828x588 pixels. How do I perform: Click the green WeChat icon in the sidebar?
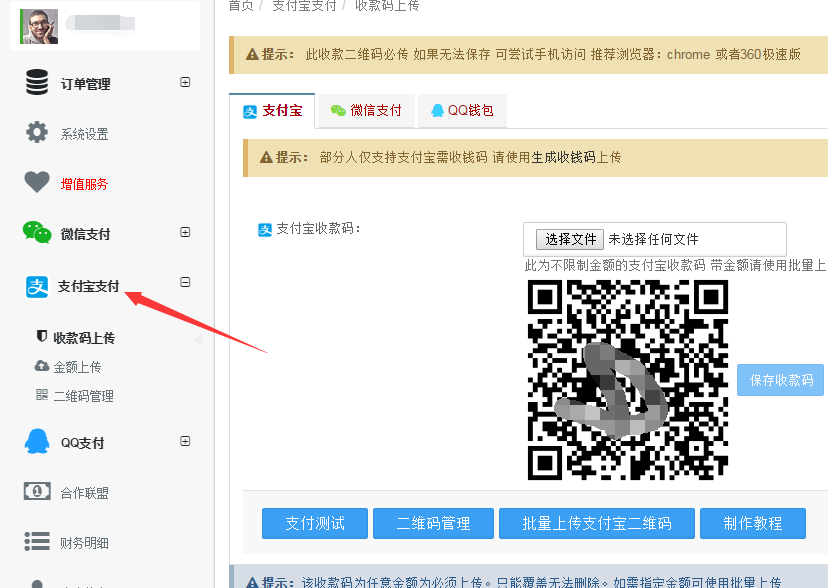coord(37,232)
